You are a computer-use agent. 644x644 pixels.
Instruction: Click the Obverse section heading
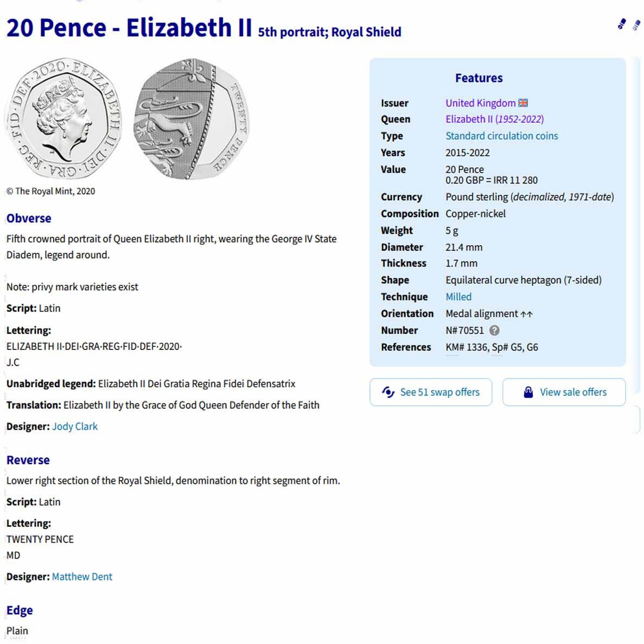coord(29,219)
